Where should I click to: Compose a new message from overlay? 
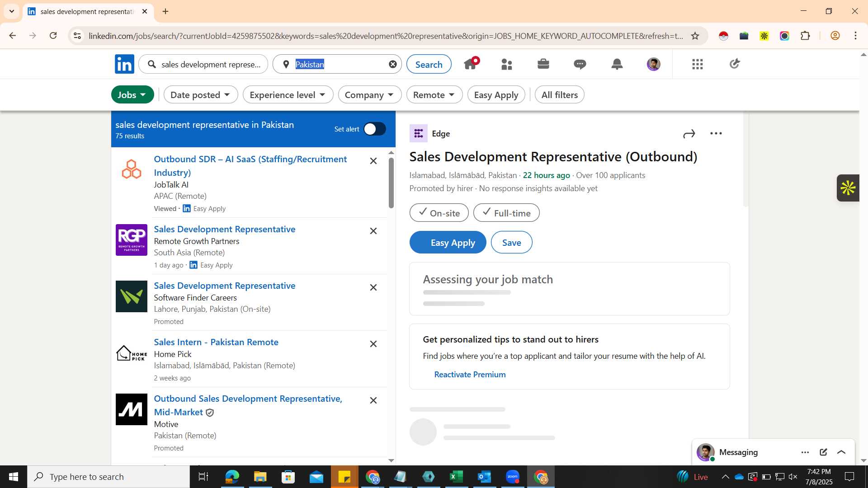tap(823, 452)
